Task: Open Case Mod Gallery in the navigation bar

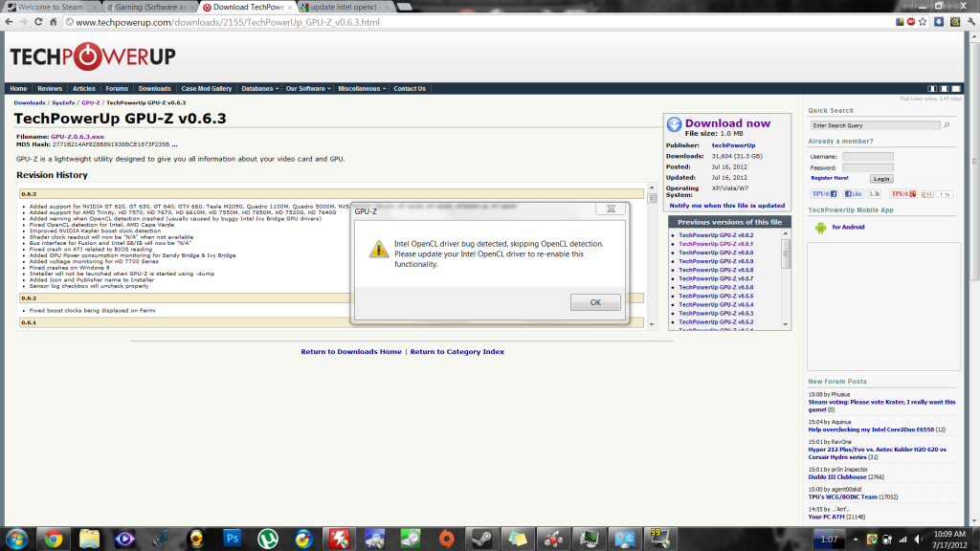Action: click(x=207, y=89)
